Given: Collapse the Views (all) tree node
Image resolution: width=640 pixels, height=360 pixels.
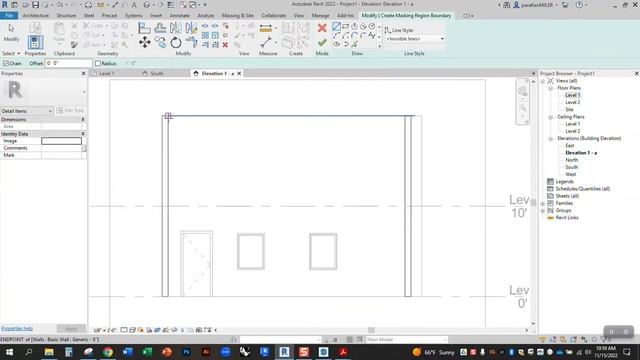Looking at the screenshot, I should click(x=543, y=81).
